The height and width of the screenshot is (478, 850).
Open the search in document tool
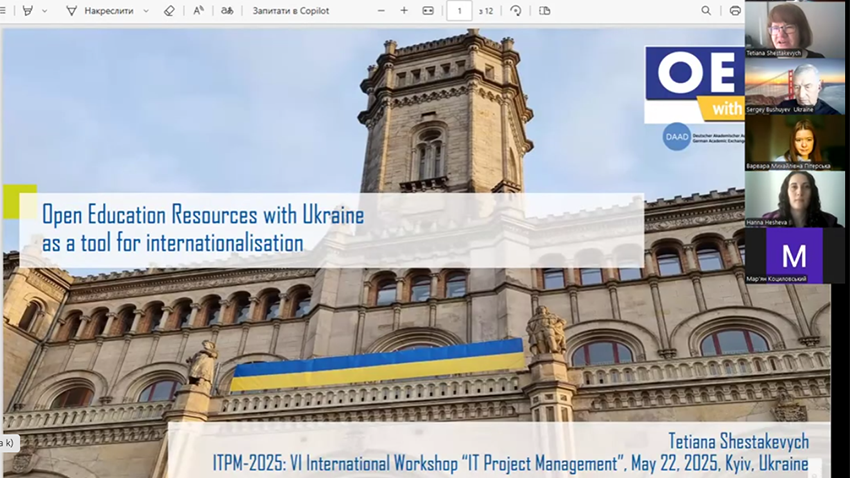706,11
